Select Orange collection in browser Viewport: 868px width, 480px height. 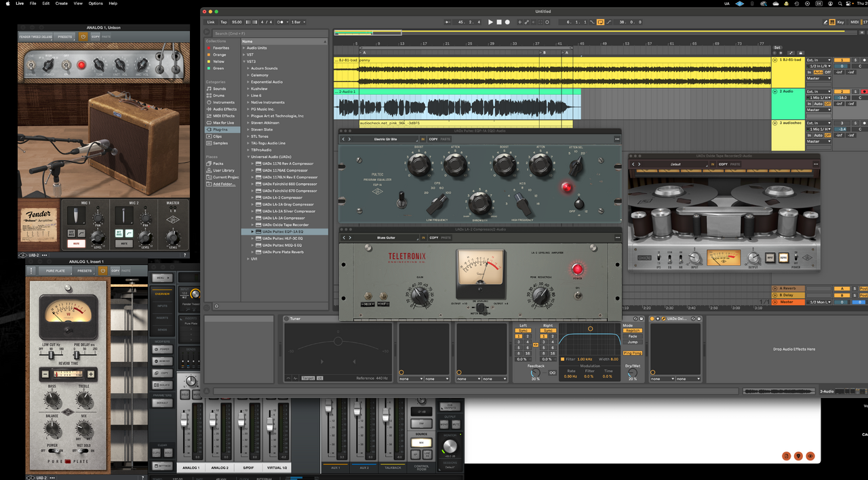pyautogui.click(x=219, y=55)
